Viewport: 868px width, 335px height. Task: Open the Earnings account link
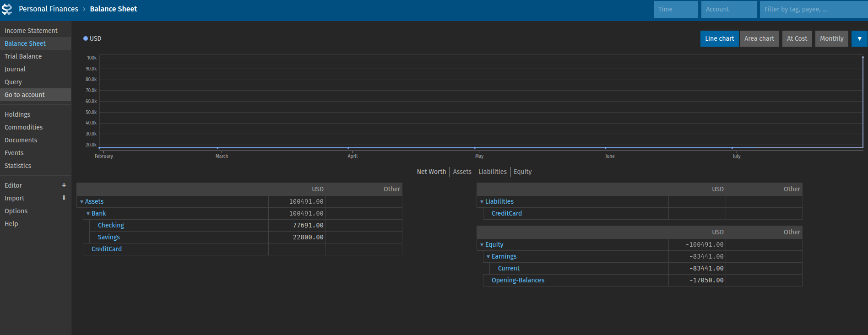coord(504,256)
